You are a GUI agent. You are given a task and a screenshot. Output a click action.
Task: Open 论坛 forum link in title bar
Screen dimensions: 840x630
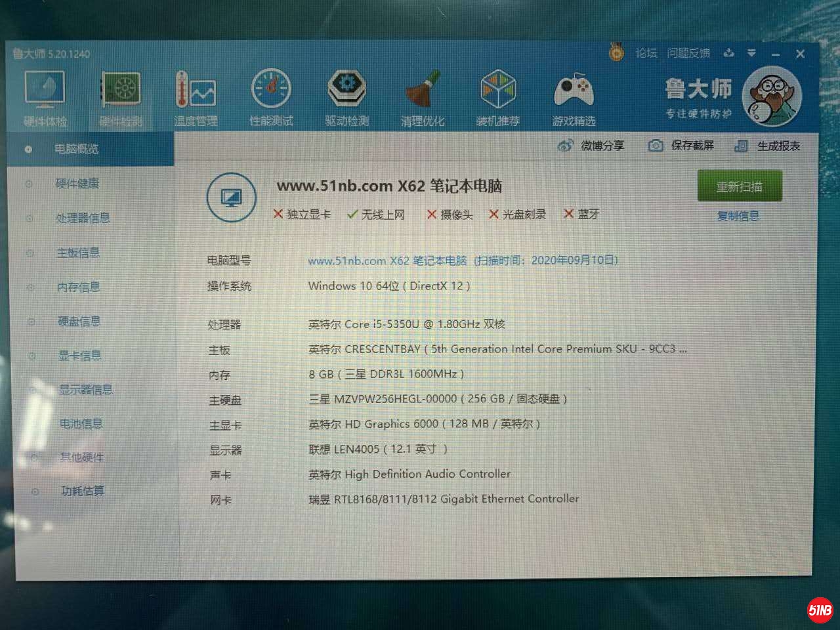pos(646,53)
